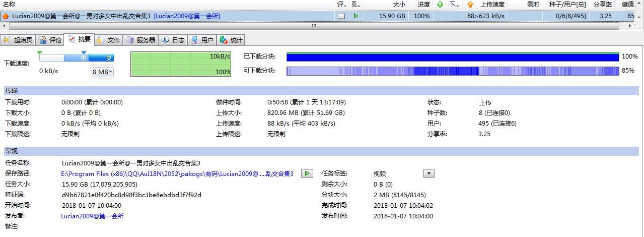Open the 任务标签 tag dropdown arrow
The width and height of the screenshot is (644, 237).
point(428,173)
